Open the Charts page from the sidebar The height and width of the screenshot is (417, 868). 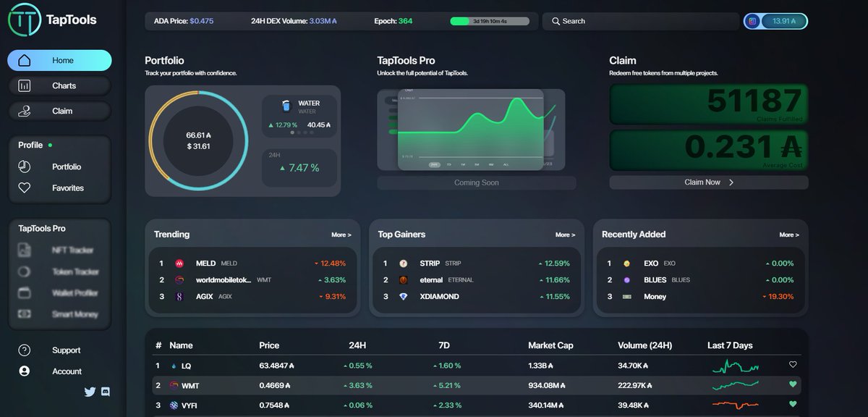(59, 85)
